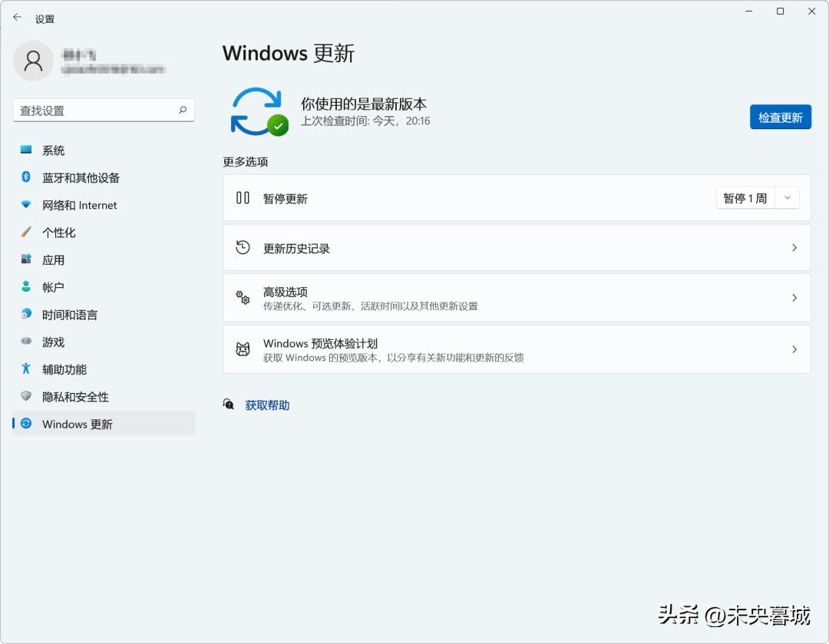The image size is (829, 644).
Task: Click the 帐户 person icon
Action: (26, 286)
